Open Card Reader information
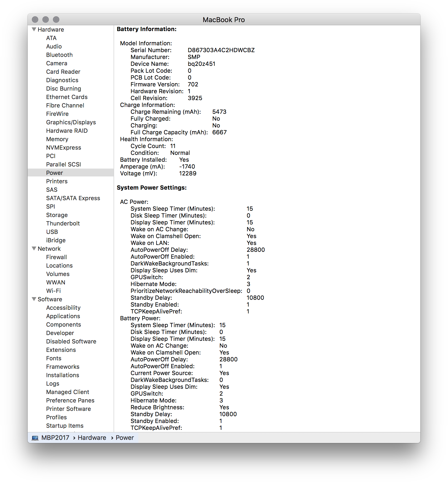The image size is (448, 482). (x=63, y=72)
